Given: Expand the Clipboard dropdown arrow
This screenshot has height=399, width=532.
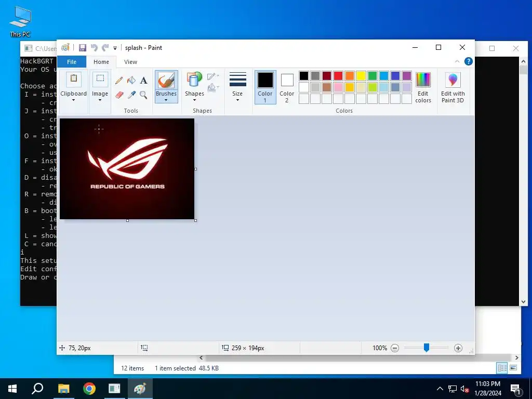Looking at the screenshot, I should point(73,100).
